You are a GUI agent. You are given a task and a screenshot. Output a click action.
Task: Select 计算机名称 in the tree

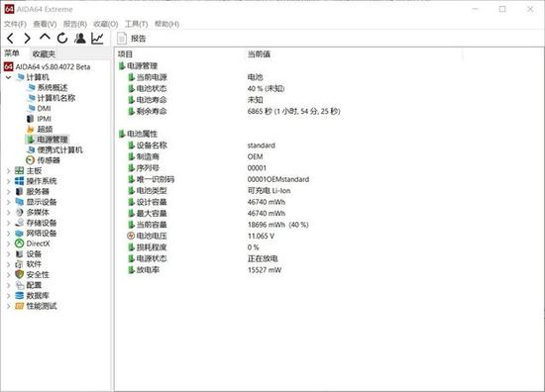tap(56, 98)
